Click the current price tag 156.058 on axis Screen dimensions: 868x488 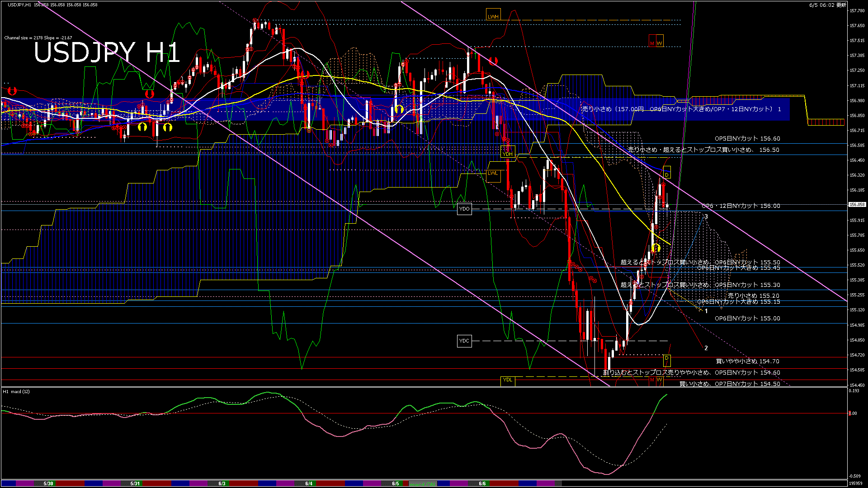tap(857, 205)
